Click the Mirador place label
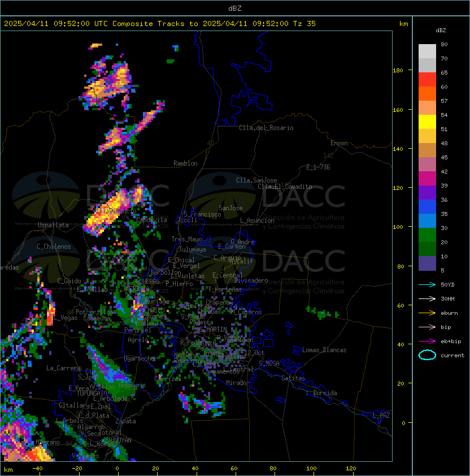The image size is (470, 476). (x=238, y=383)
